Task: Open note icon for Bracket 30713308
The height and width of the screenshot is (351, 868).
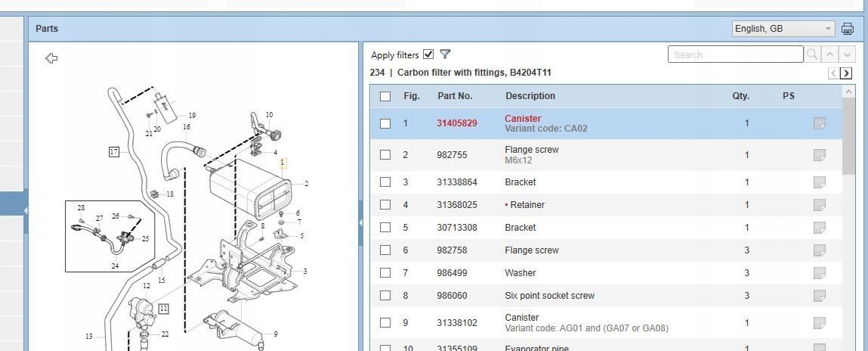Action: pyautogui.click(x=820, y=228)
